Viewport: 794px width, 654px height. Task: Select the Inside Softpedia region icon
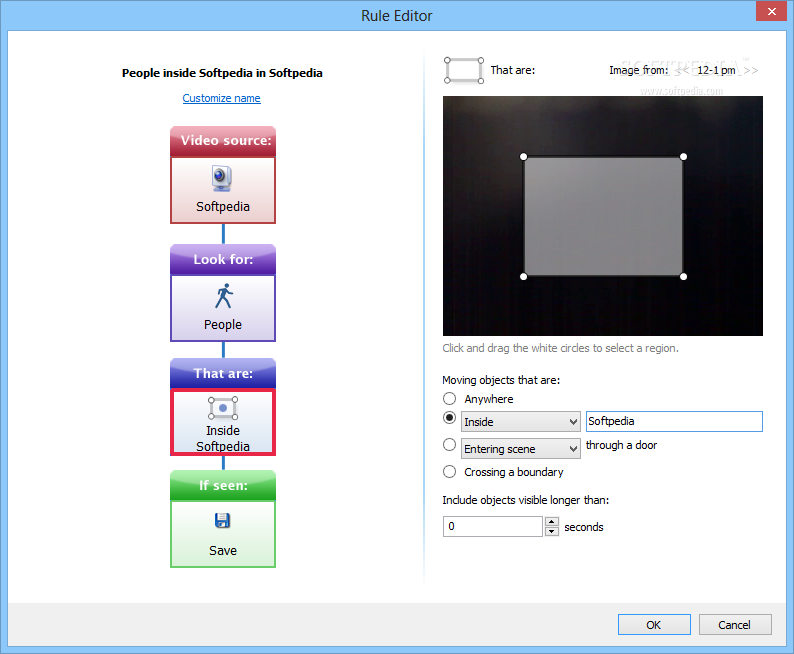coord(223,408)
